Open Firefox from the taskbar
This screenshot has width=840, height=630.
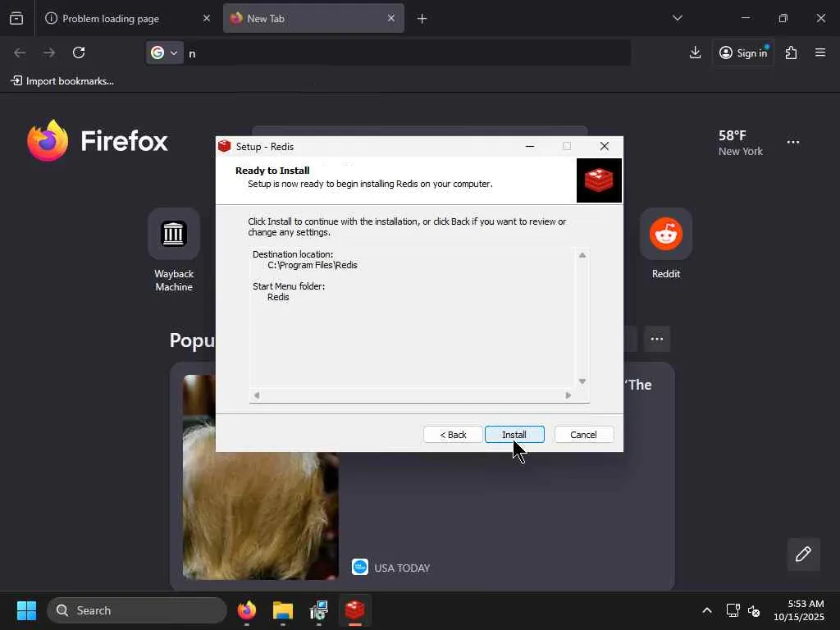[247, 610]
